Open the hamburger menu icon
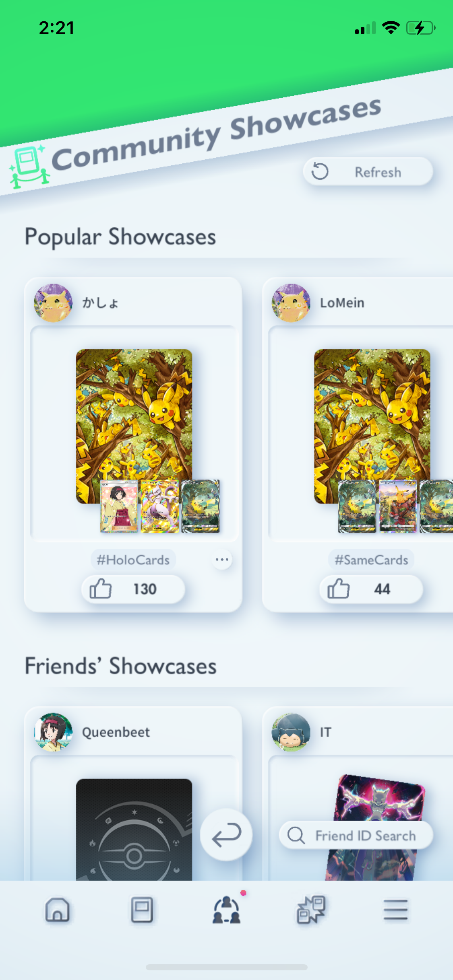Image resolution: width=453 pixels, height=980 pixels. tap(395, 910)
